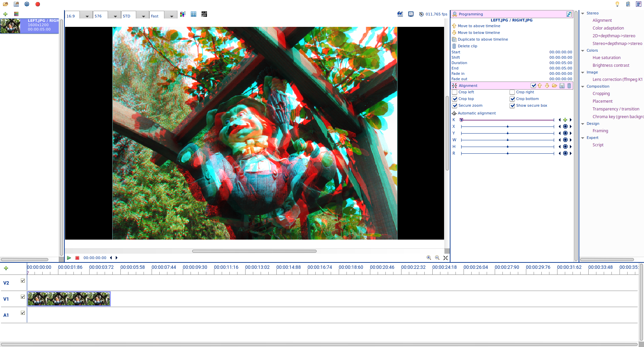644x347 pixels.
Task: Select Chroma key effect from Composition
Action: 618,117
